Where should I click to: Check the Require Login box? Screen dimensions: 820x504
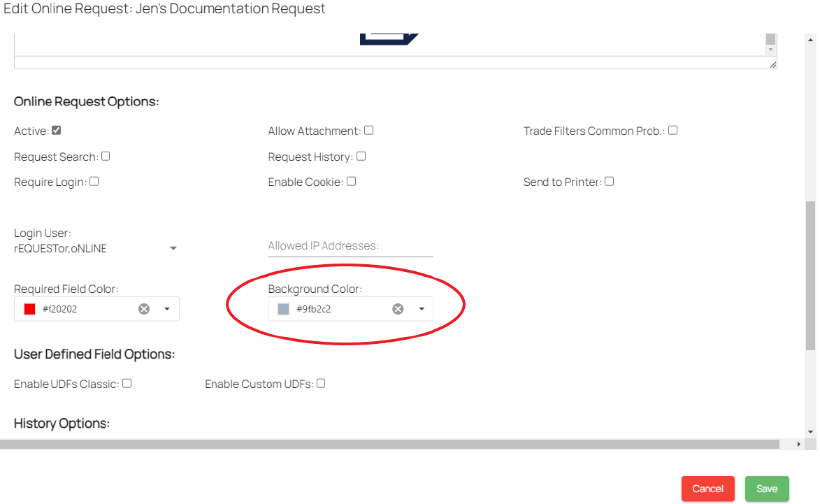pos(94,181)
